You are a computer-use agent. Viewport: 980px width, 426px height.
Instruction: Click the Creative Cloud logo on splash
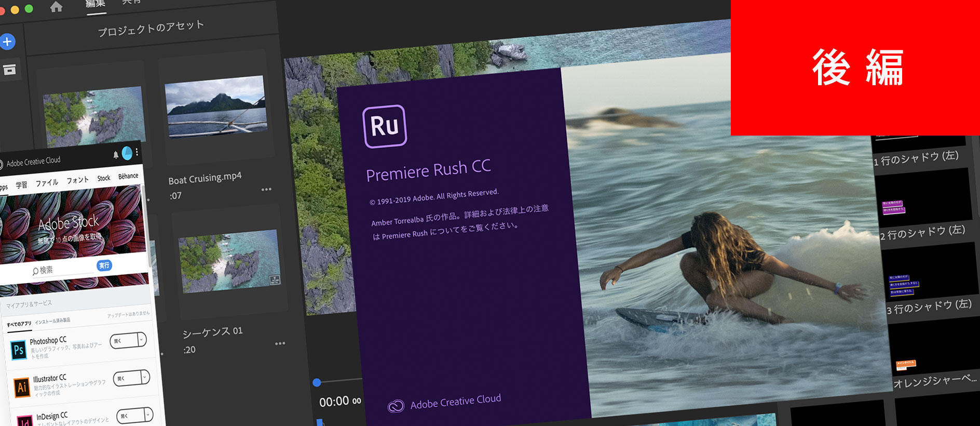pyautogui.click(x=396, y=406)
